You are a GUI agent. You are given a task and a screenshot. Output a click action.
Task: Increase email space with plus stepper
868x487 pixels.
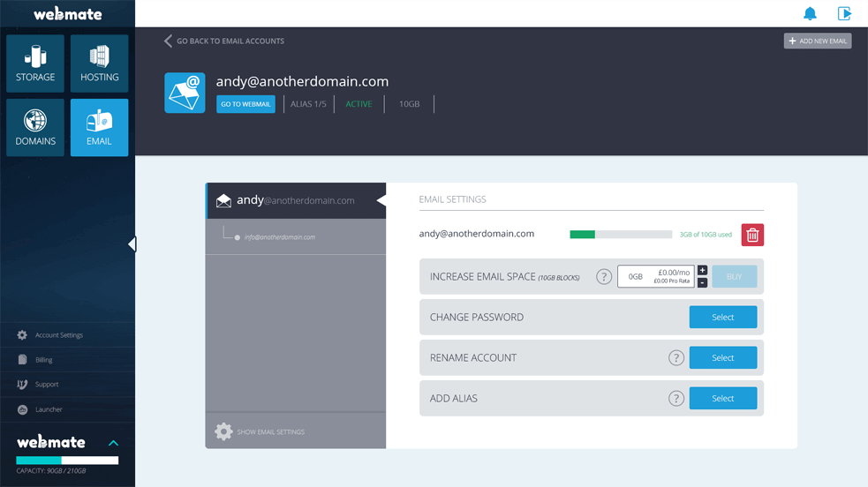[703, 270]
